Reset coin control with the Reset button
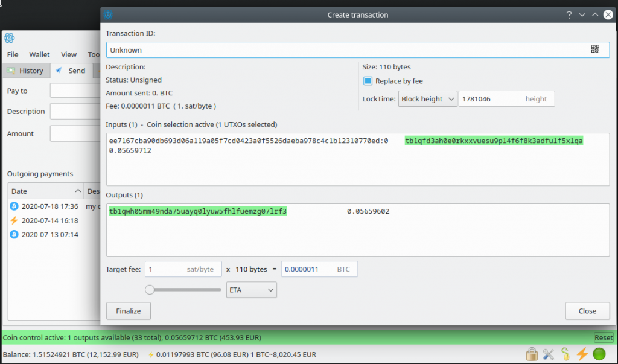618x364 pixels. (604, 338)
